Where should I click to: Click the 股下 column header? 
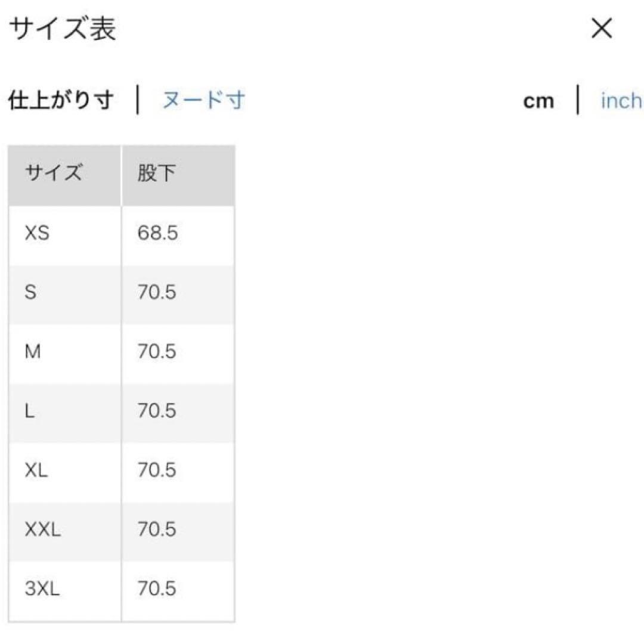tap(157, 174)
